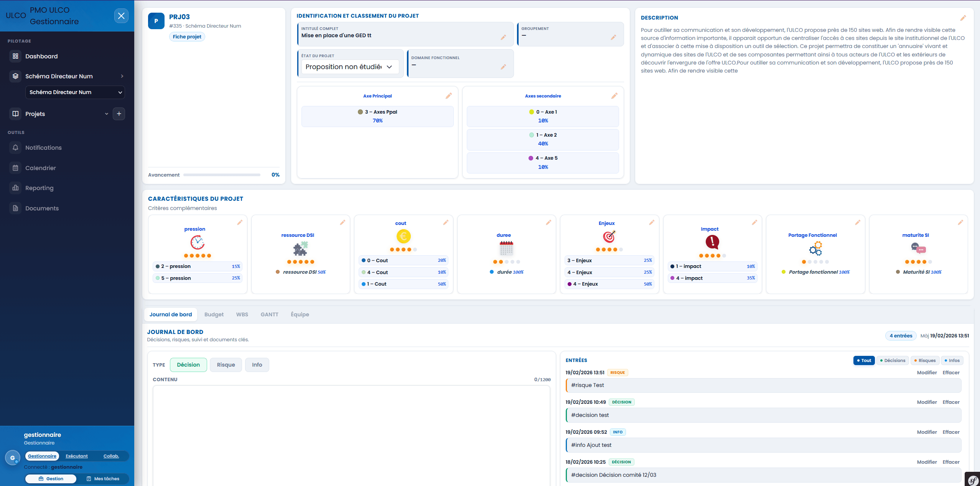Modify the #risque Test entry
The width and height of the screenshot is (980, 486).
pyautogui.click(x=927, y=372)
